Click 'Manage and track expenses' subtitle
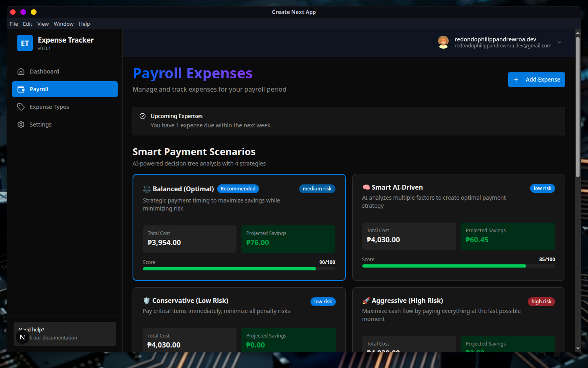Screen dimensions: 588x368 (209, 89)
